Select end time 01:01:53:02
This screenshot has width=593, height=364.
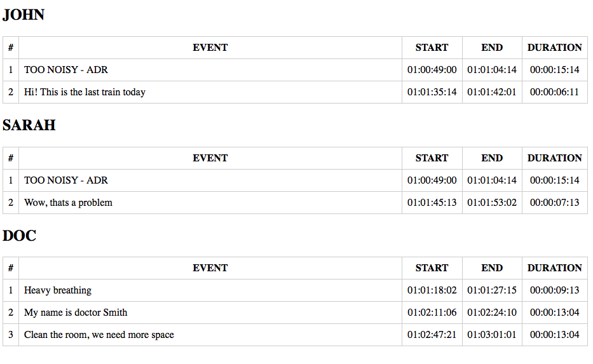tap(492, 203)
